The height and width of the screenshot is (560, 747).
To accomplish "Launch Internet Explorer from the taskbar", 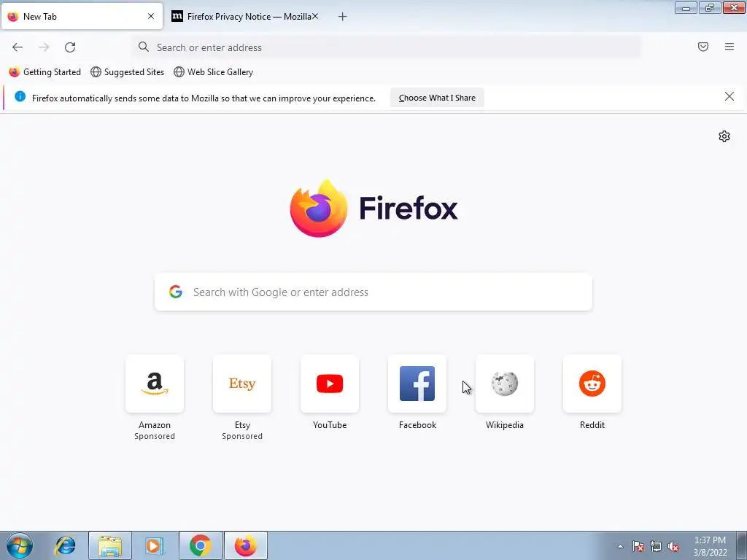I will tap(65, 545).
